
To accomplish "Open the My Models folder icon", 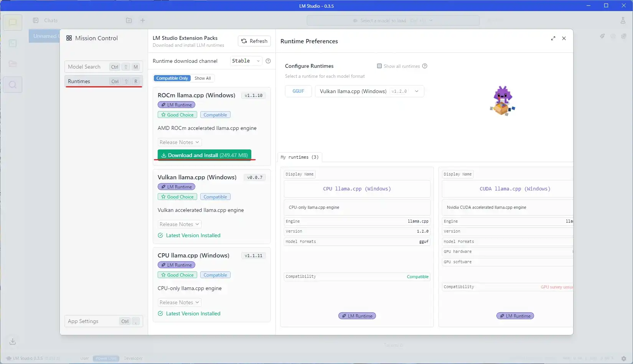I will [13, 64].
